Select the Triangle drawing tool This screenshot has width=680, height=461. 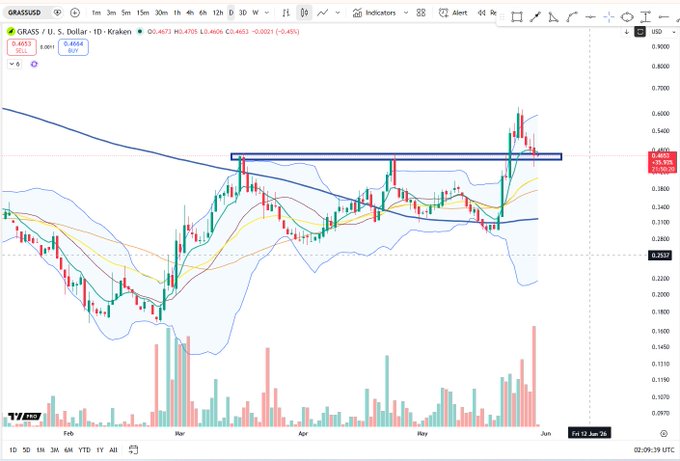click(553, 17)
